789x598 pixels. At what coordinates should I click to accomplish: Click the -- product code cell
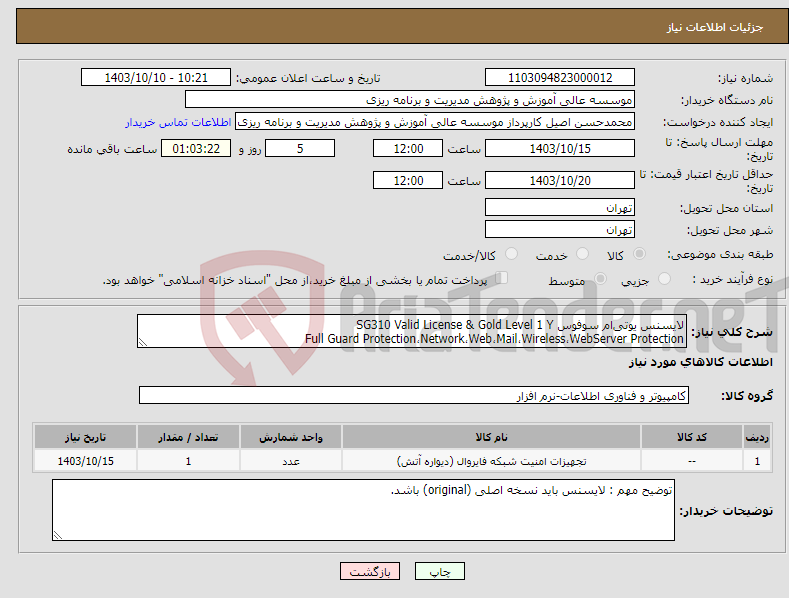coord(691,461)
